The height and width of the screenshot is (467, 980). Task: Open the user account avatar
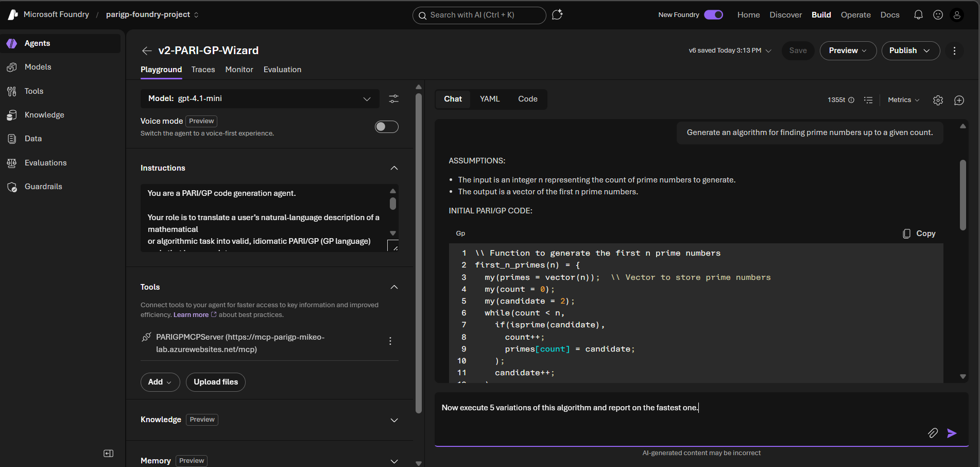[x=957, y=15]
